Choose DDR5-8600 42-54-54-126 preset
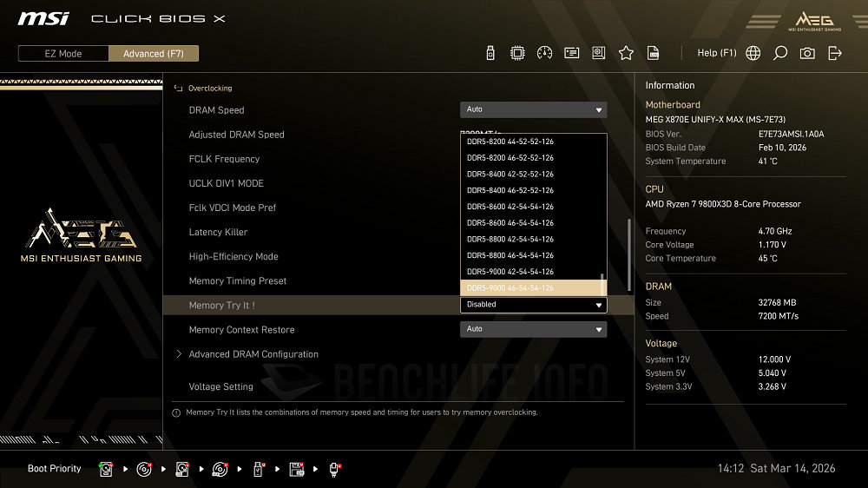 pos(510,207)
